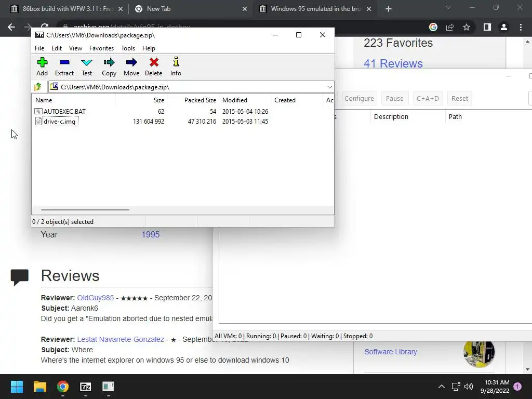Image resolution: width=532 pixels, height=399 pixels.
Task: Open Chrome three-dot menu
Action: (521, 27)
